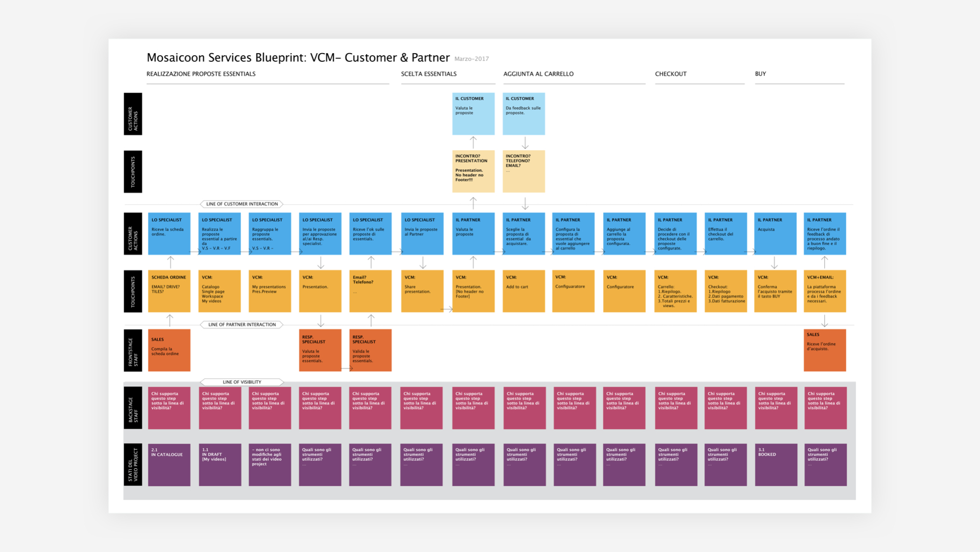The width and height of the screenshot is (980, 552).
Task: Select the REALIZZAZIONE PROPOSTE ESSENTIALS phase heading
Action: click(201, 74)
